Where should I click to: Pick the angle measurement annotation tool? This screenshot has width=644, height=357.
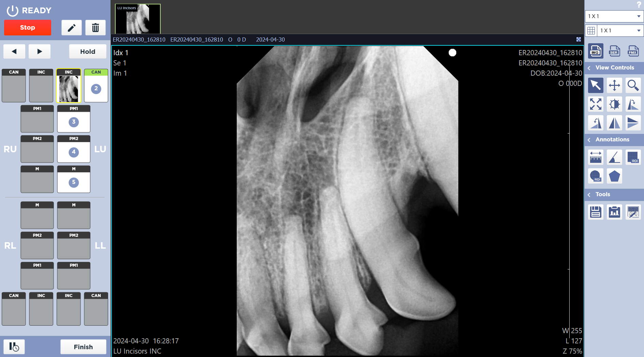pyautogui.click(x=614, y=157)
